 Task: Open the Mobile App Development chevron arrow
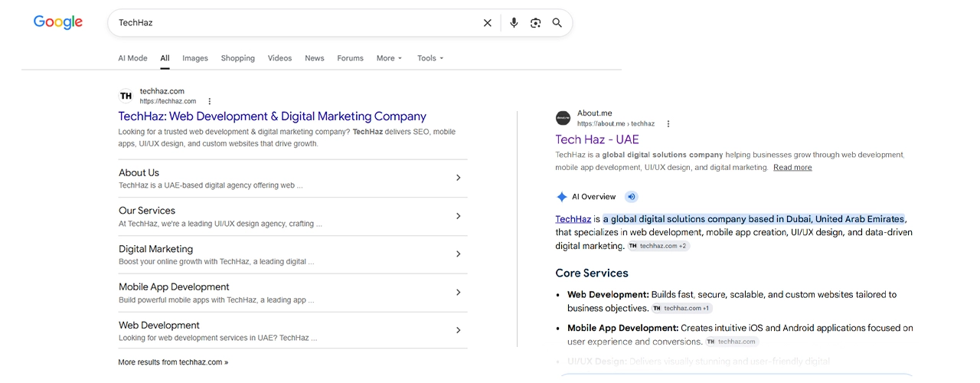pyautogui.click(x=459, y=292)
